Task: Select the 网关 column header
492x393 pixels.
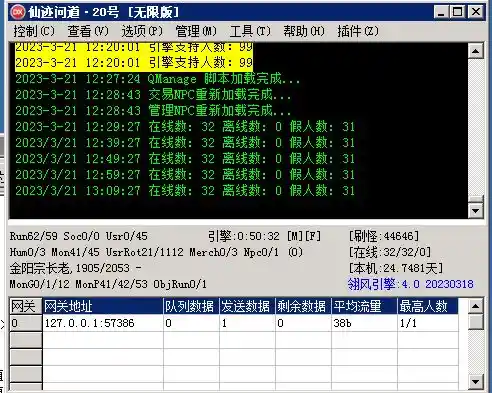Action: (x=25, y=306)
